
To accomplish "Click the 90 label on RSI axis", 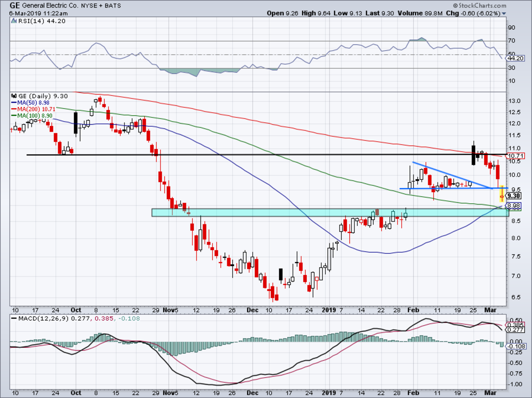I will tap(512, 28).
